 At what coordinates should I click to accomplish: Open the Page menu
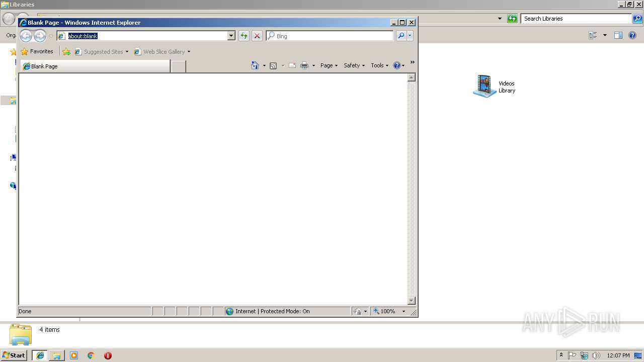tap(329, 65)
